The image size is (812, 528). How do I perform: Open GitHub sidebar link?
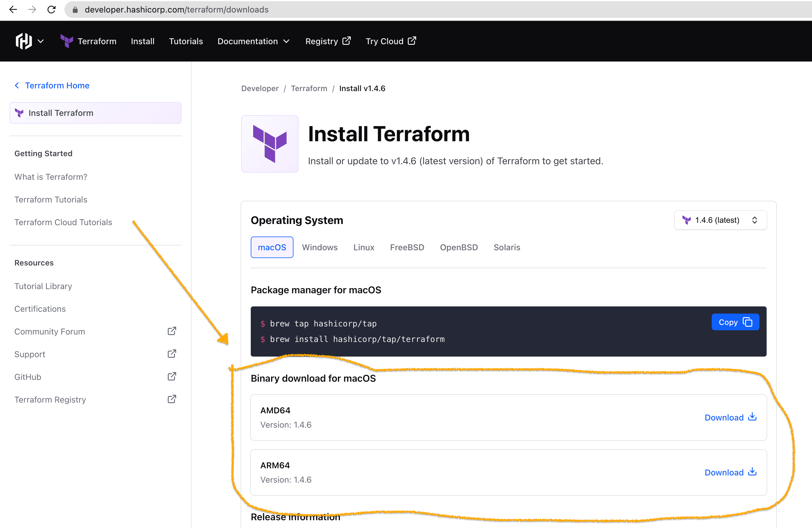pyautogui.click(x=28, y=377)
